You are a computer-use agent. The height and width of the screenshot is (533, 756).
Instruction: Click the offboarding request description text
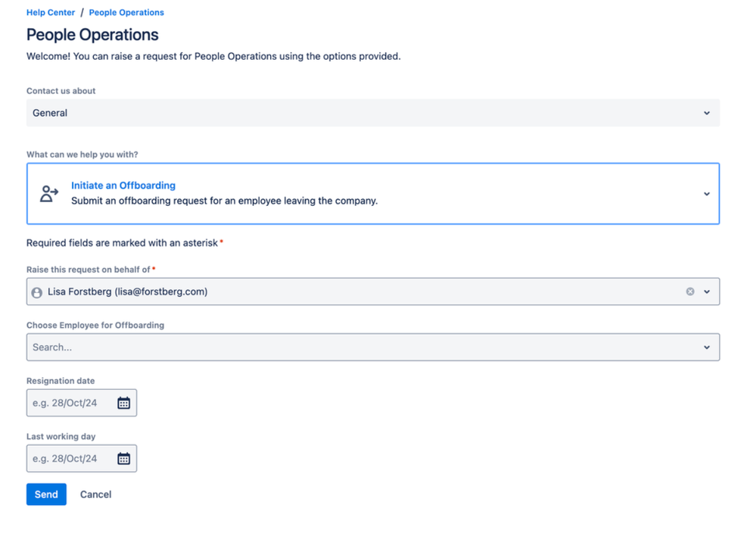point(224,201)
